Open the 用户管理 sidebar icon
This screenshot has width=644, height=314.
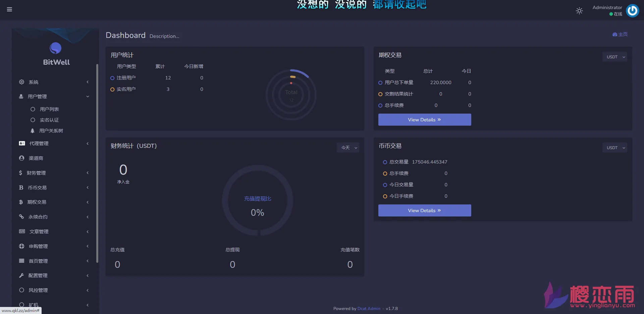click(21, 97)
